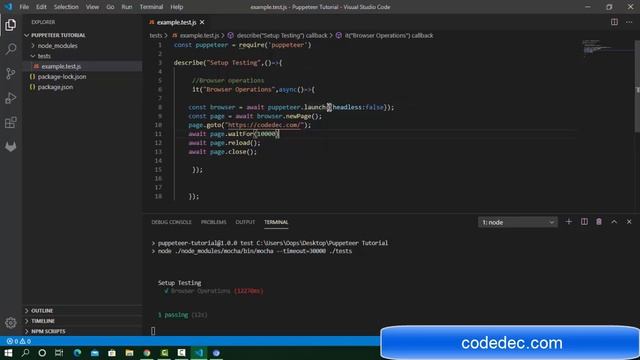The height and width of the screenshot is (360, 640).
Task: Open editor More Actions ellipsis
Action: point(629,22)
